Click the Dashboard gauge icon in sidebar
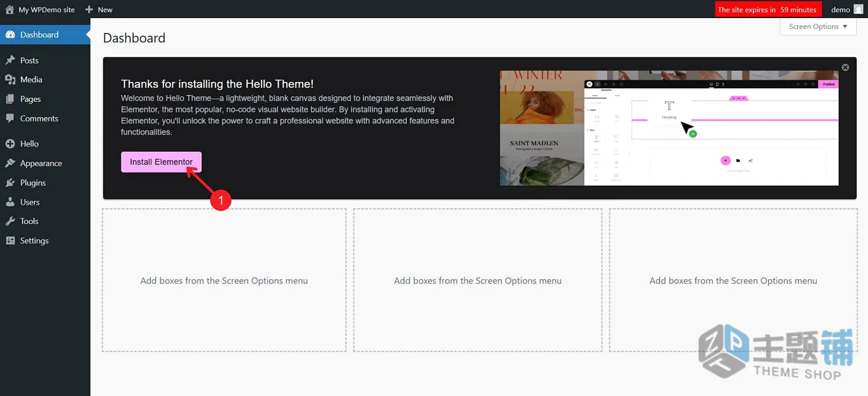The width and height of the screenshot is (868, 396). coord(10,35)
